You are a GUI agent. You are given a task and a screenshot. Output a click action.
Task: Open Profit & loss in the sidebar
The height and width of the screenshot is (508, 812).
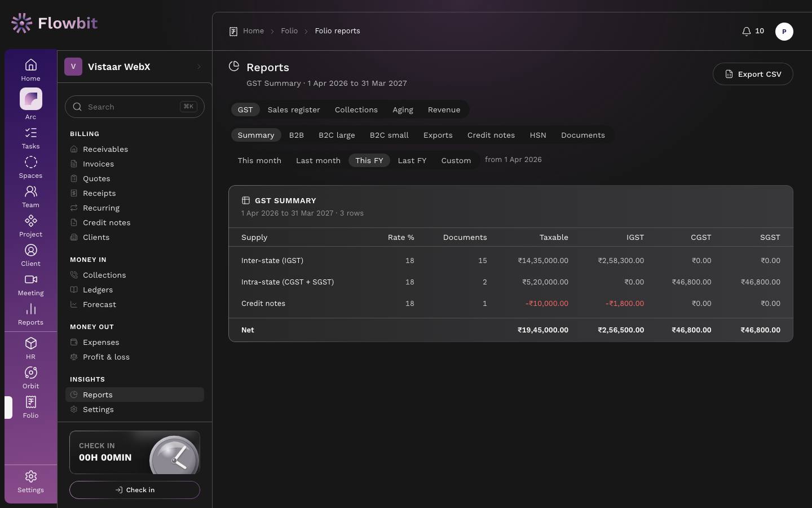pos(135,357)
